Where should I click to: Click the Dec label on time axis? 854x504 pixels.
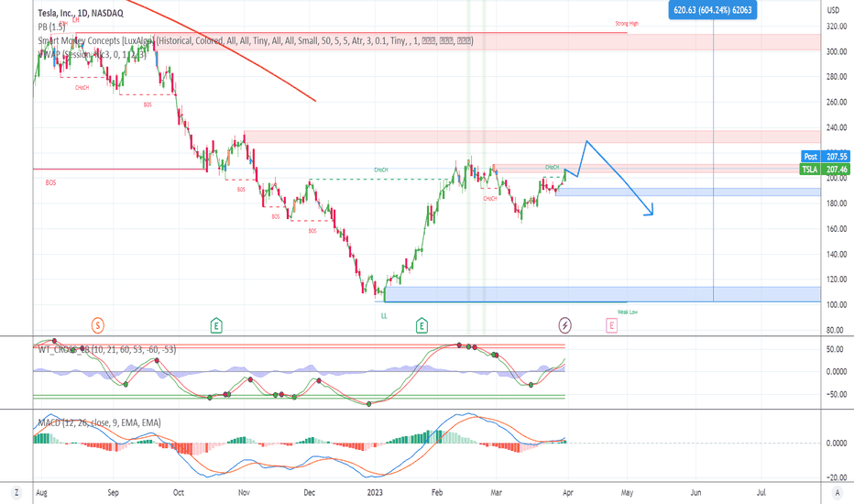(309, 493)
